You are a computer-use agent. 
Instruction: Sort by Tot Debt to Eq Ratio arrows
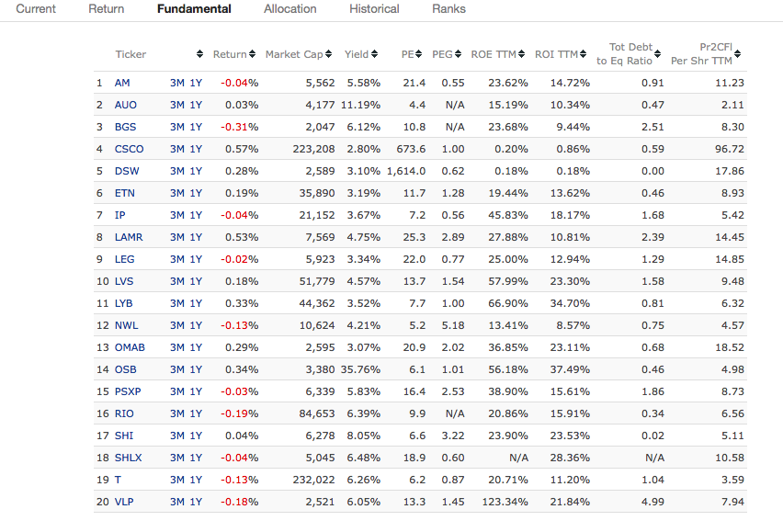tap(660, 54)
